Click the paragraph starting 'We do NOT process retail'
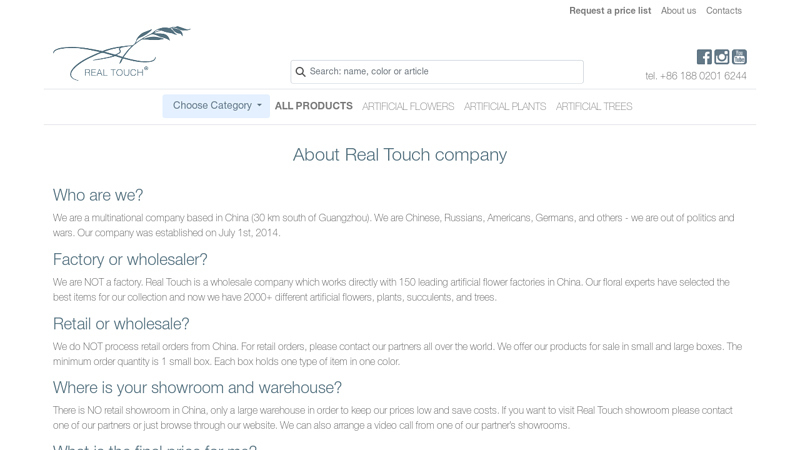Viewport: 800px width, 450px height. tap(397, 354)
